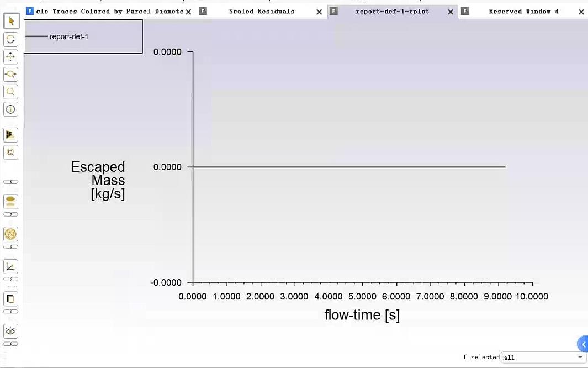
Task: Close the report-def-1-rplot tab
Action: pos(451,12)
